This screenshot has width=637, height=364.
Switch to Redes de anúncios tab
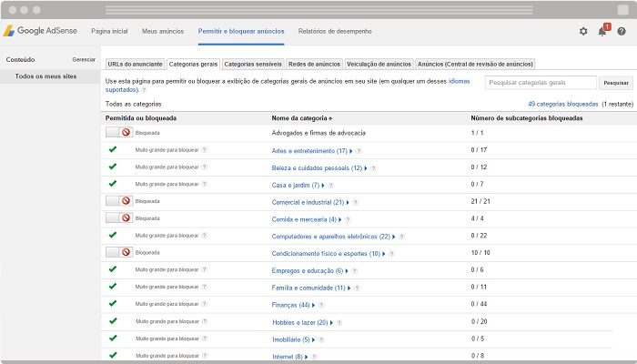(314, 65)
